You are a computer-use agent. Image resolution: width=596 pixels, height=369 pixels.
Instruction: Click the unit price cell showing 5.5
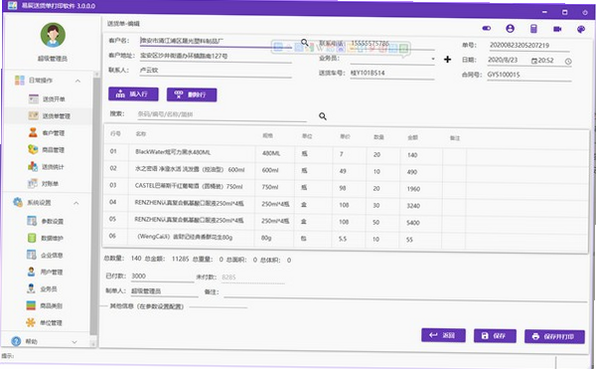(x=349, y=239)
